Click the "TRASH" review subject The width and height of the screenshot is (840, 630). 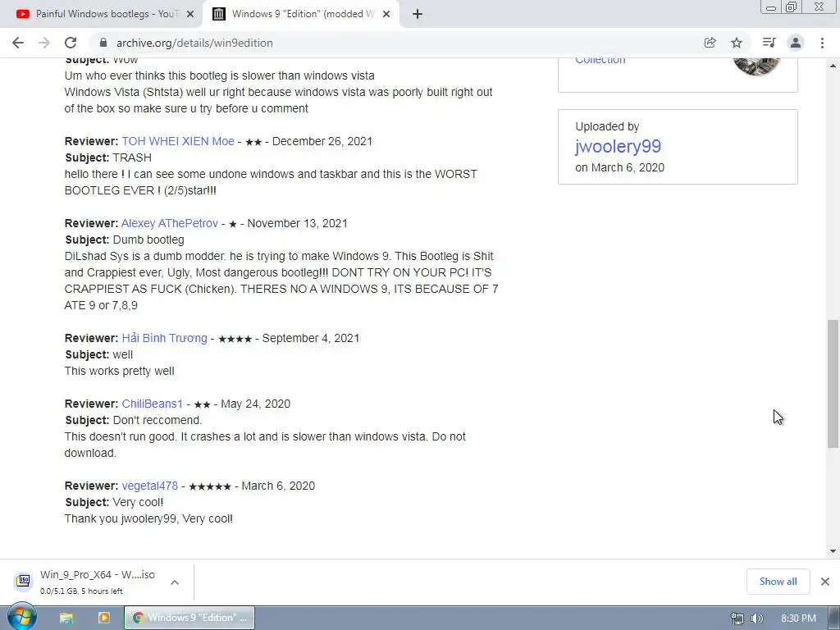[x=132, y=157]
